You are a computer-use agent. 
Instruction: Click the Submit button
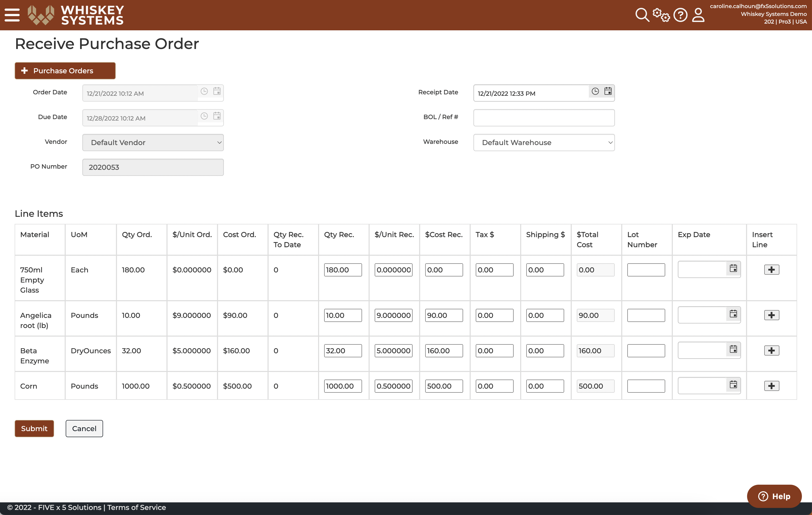[x=34, y=428]
